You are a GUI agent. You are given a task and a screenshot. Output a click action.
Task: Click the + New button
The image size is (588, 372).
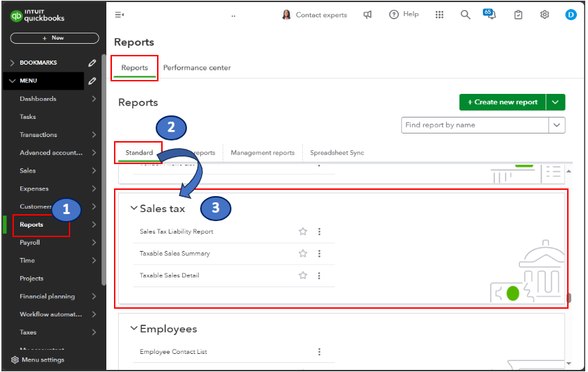pos(55,38)
